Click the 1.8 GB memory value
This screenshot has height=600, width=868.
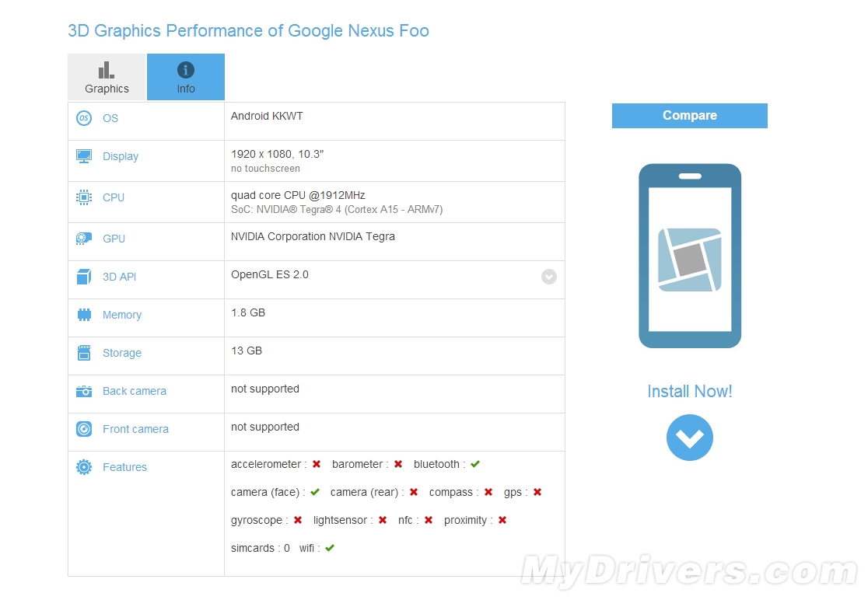coord(248,313)
